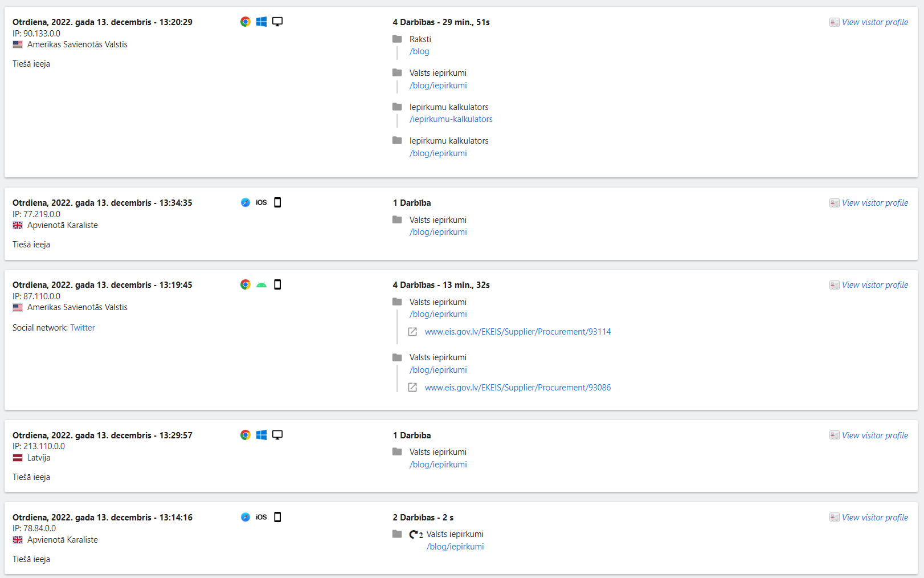Click '4 Darbības - 29 min., 51s' heading
This screenshot has width=924, height=578.
tap(441, 22)
